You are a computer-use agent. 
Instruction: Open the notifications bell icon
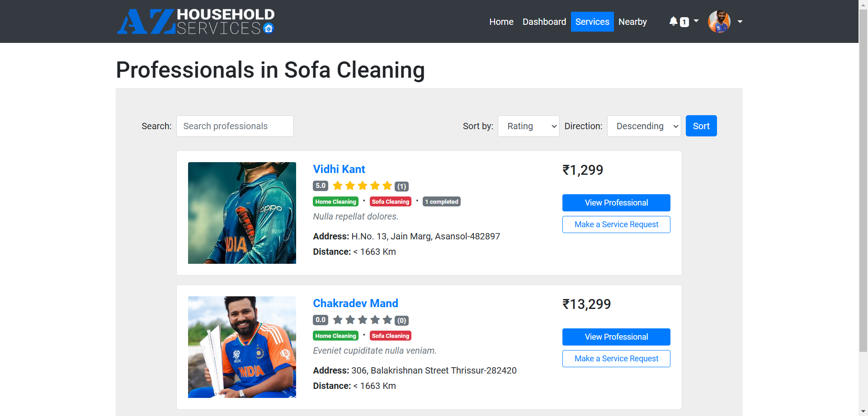click(x=673, y=21)
